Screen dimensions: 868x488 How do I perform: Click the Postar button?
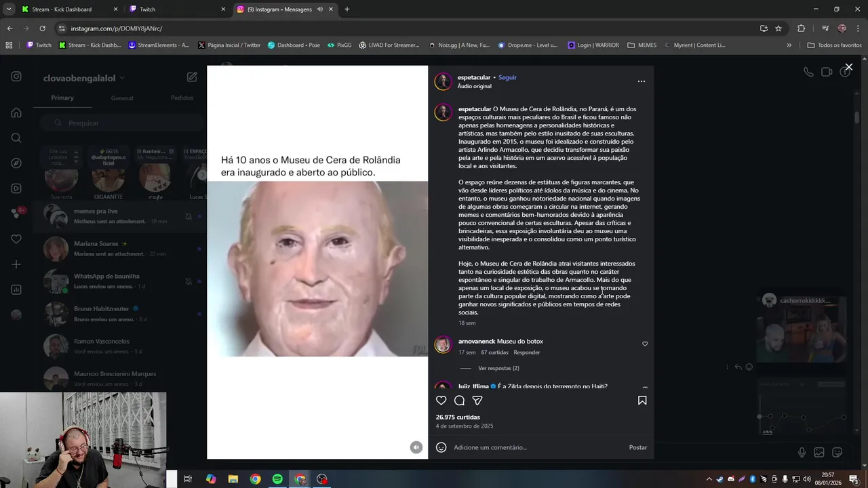(x=638, y=447)
